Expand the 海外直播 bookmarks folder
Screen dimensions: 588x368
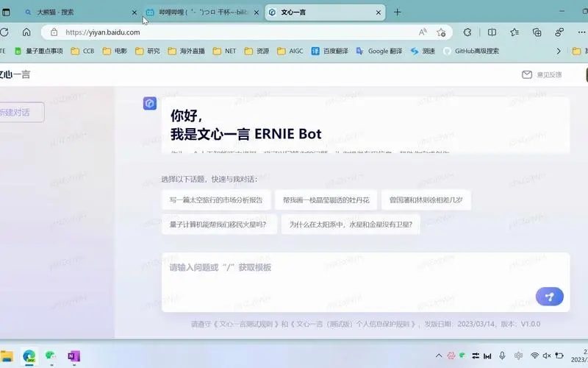click(187, 51)
